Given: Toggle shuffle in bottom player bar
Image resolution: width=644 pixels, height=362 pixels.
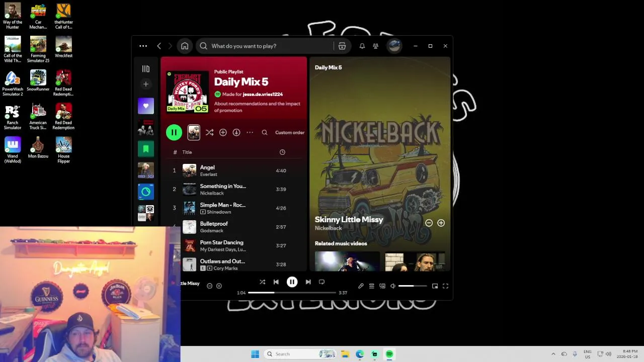Looking at the screenshot, I should point(262,282).
